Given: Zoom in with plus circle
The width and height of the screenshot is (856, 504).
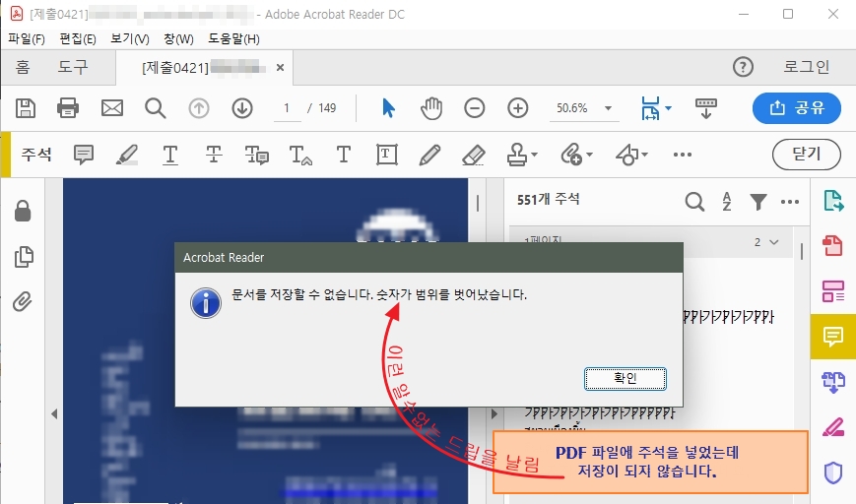Looking at the screenshot, I should pyautogui.click(x=517, y=108).
